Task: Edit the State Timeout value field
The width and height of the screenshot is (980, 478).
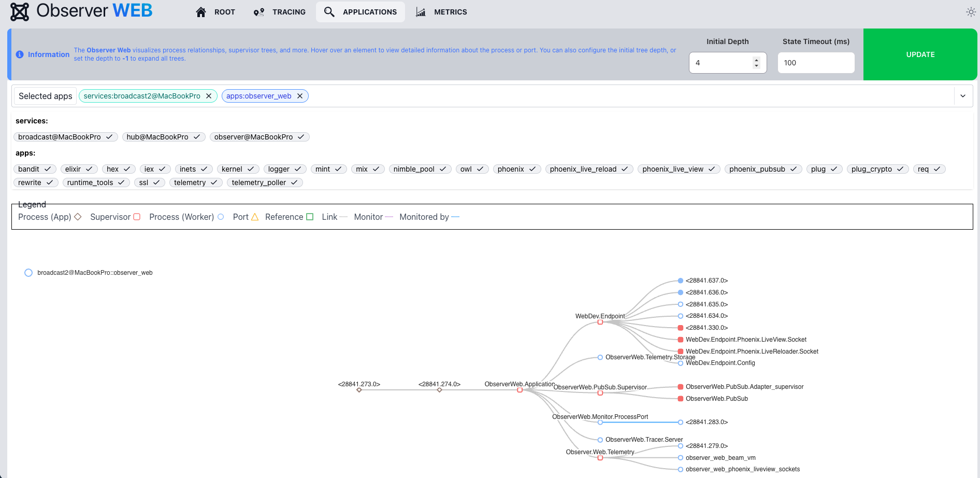Action: pos(816,62)
